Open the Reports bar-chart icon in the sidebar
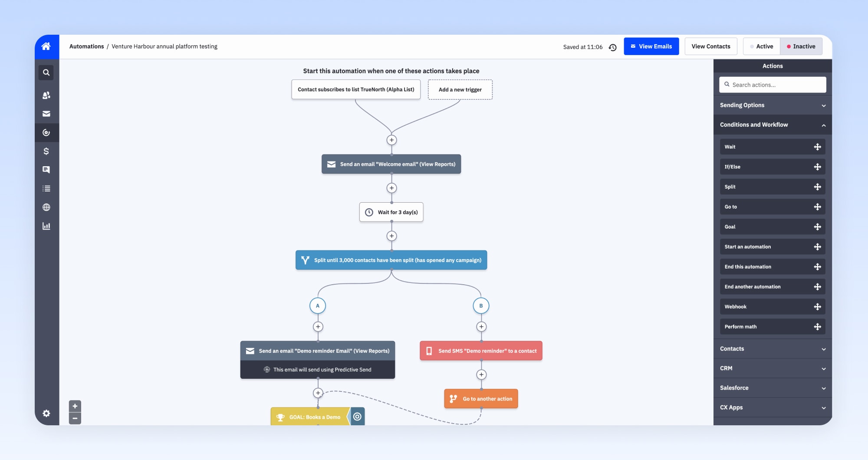868x460 pixels. tap(46, 226)
